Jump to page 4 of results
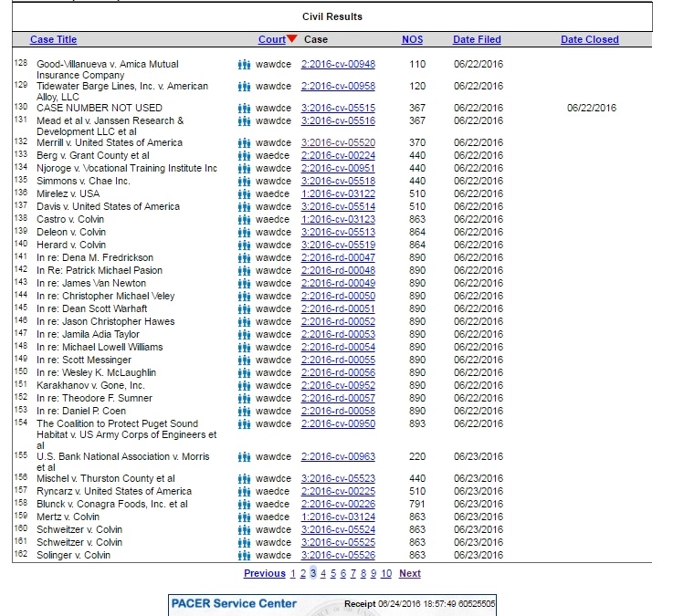The image size is (684, 616). point(323,573)
